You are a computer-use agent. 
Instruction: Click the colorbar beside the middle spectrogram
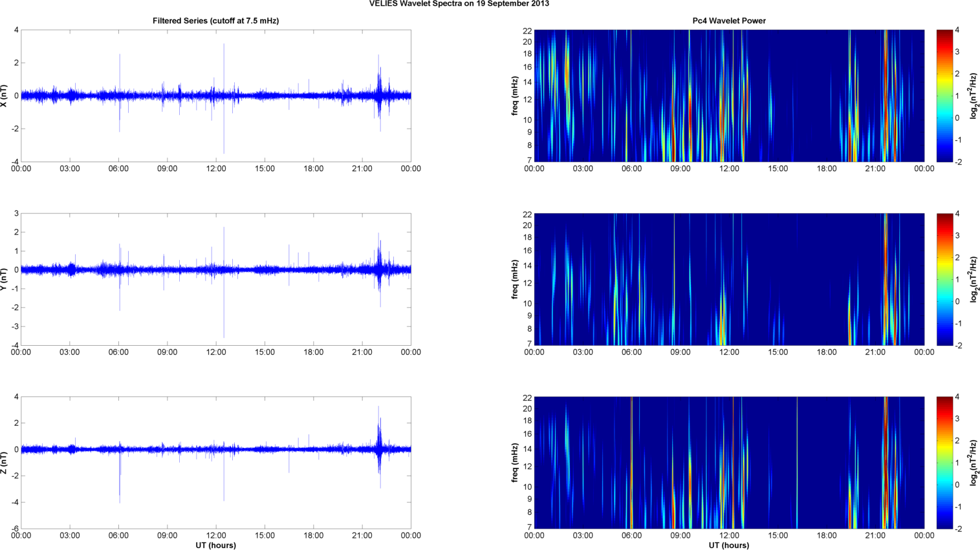[x=944, y=279]
